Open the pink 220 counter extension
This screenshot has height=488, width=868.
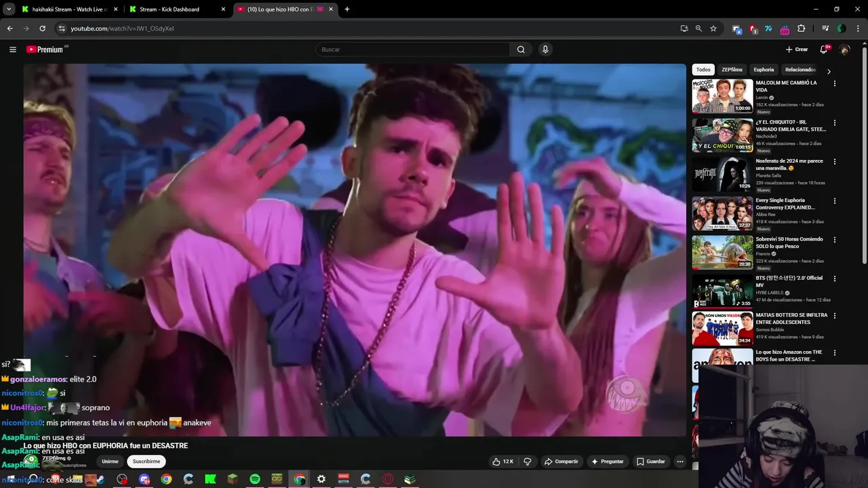tap(785, 29)
